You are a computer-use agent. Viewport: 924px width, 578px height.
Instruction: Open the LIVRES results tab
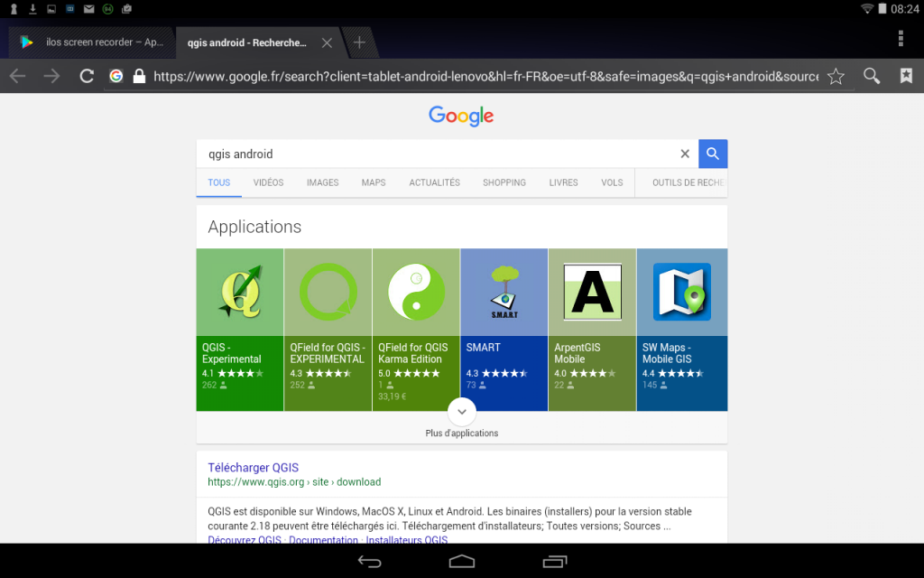pos(563,182)
